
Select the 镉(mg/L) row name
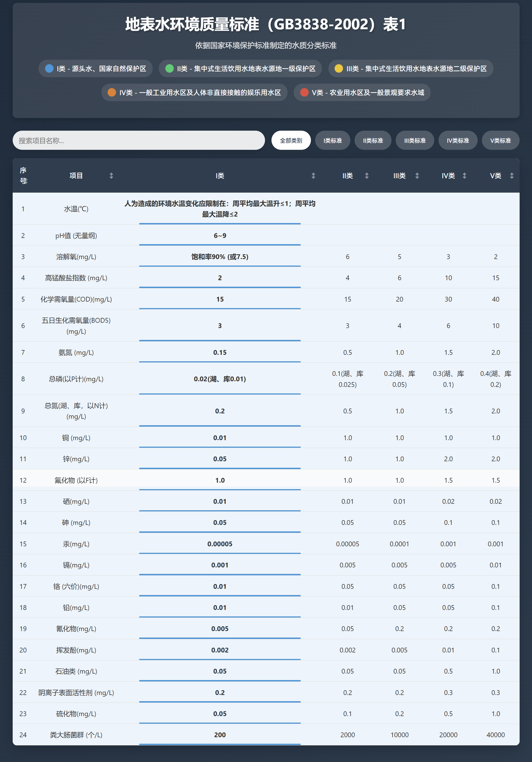click(76, 565)
